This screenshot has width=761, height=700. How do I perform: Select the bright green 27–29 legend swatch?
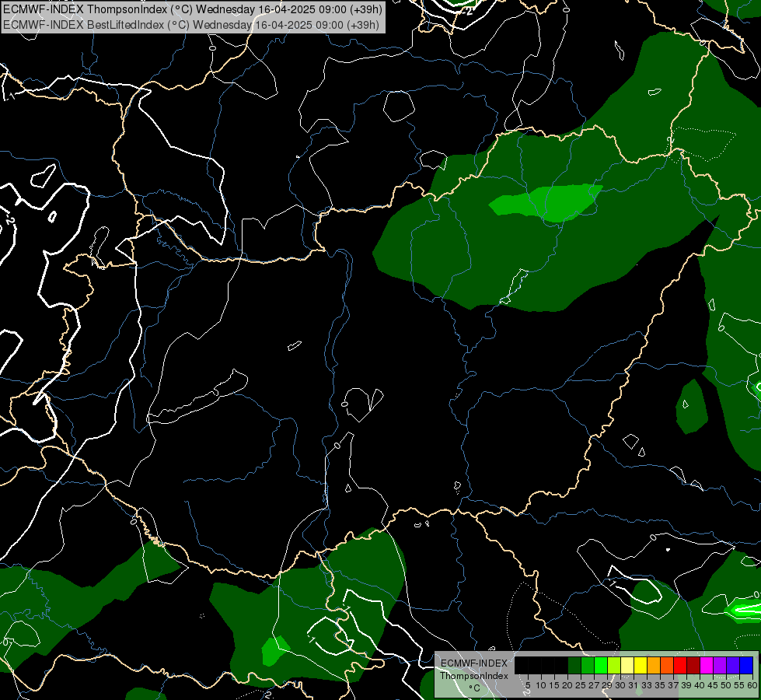tap(601, 666)
